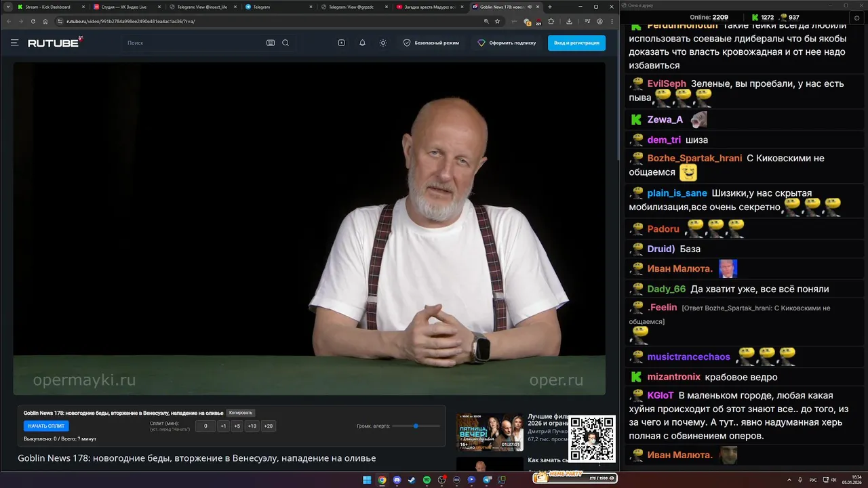The width and height of the screenshot is (868, 488).
Task: Click the Вход и регистрация button
Action: (x=576, y=43)
